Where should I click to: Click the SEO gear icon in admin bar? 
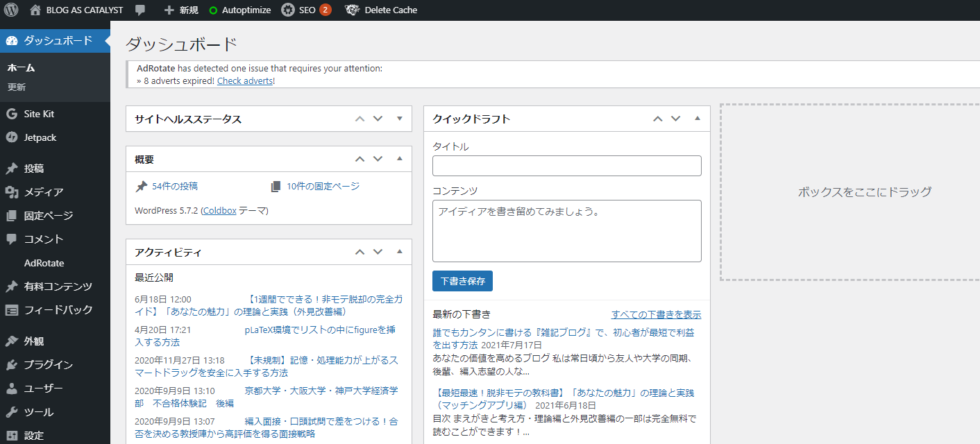click(x=287, y=10)
